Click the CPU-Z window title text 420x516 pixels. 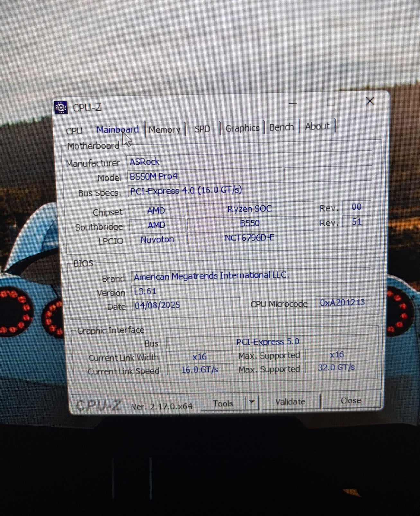[87, 107]
